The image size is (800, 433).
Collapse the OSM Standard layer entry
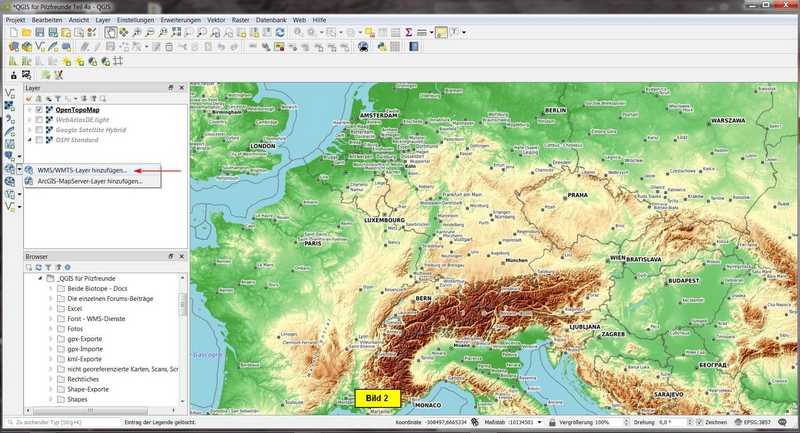pyautogui.click(x=30, y=140)
